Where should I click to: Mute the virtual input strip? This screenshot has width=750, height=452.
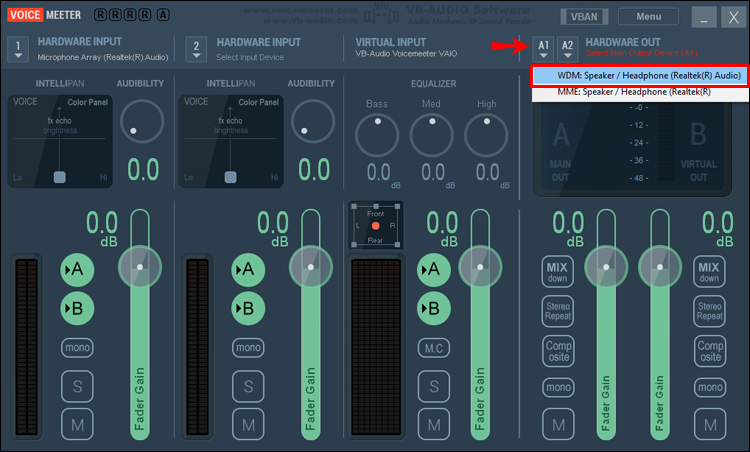(433, 424)
